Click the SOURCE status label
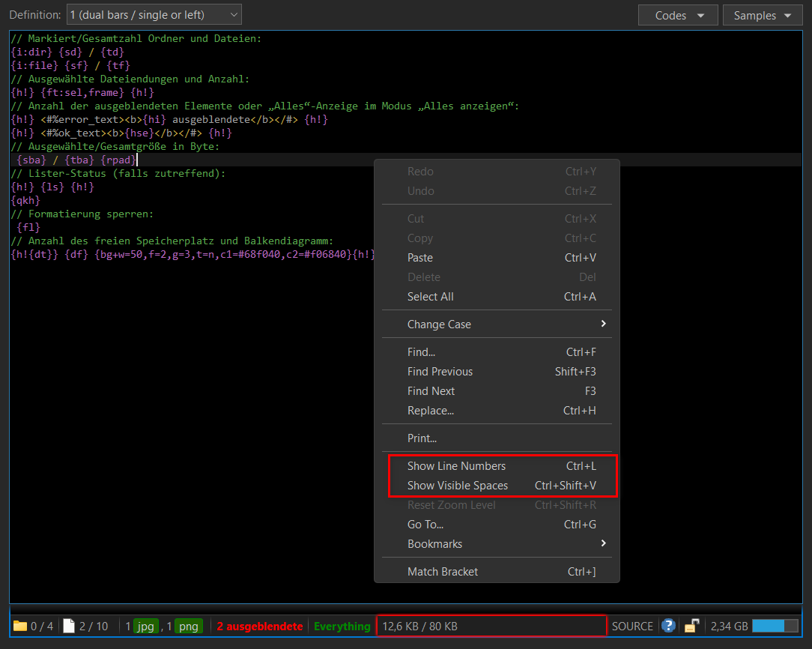Image resolution: width=812 pixels, height=649 pixels. coord(632,627)
